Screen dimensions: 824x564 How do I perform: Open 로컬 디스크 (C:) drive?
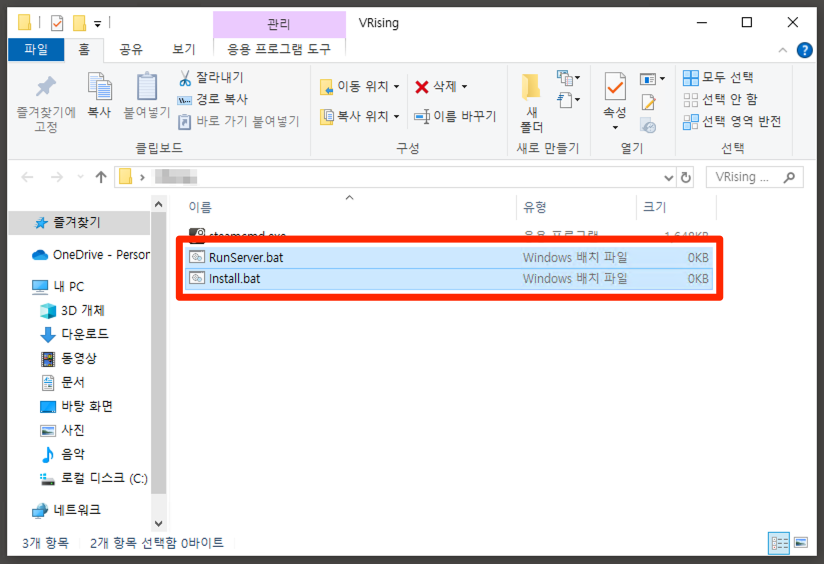[94, 478]
